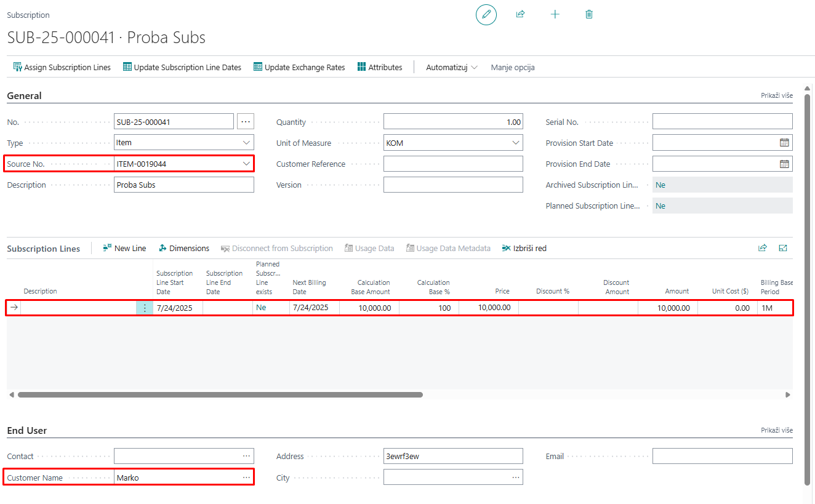Click Update Exchange Rates action
The height and width of the screenshot is (504, 815).
click(x=299, y=67)
